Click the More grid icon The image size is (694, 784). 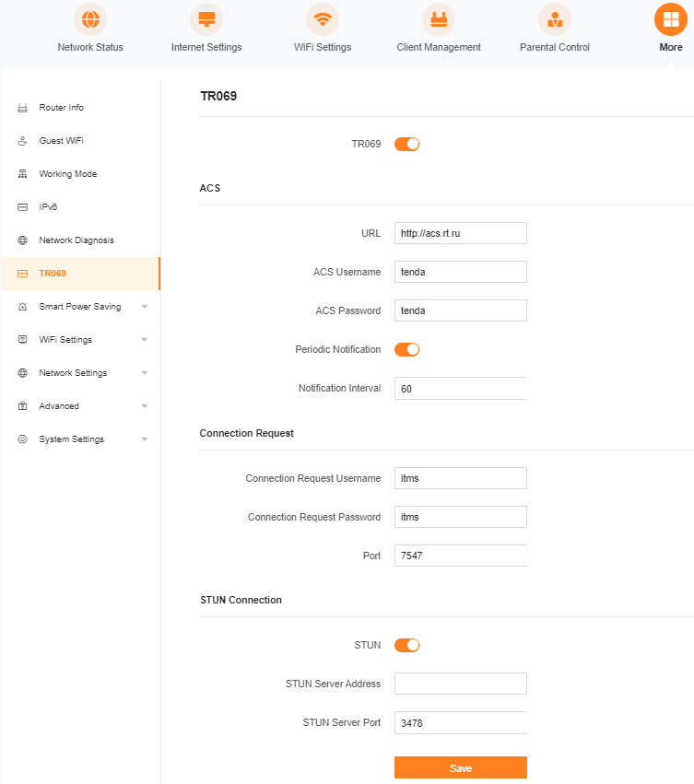point(671,19)
